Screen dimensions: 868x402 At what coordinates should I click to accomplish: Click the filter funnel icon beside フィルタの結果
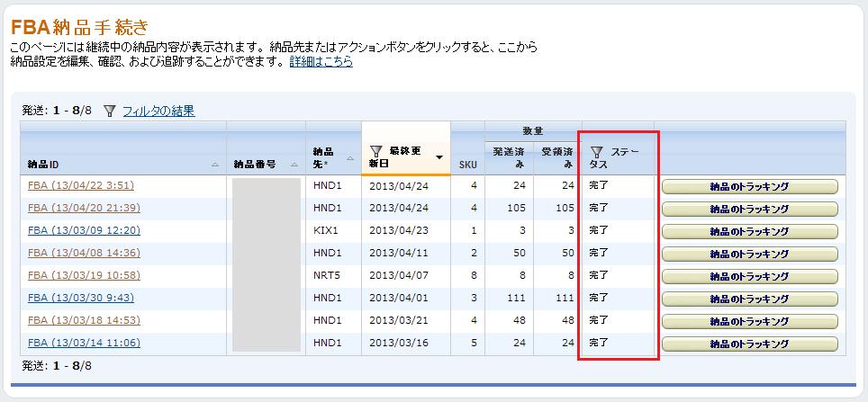click(x=110, y=112)
